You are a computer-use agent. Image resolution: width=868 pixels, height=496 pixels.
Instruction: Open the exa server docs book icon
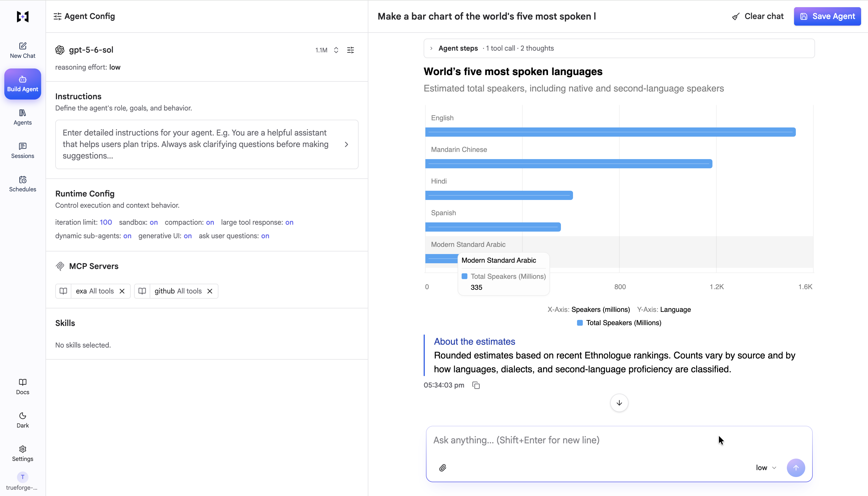[x=63, y=291]
